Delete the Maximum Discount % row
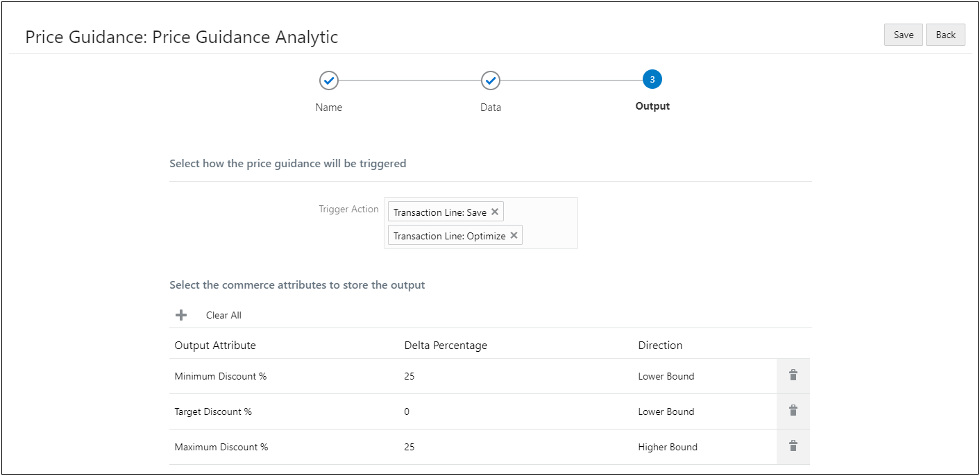Image resolution: width=980 pixels, height=476 pixels. [x=793, y=446]
